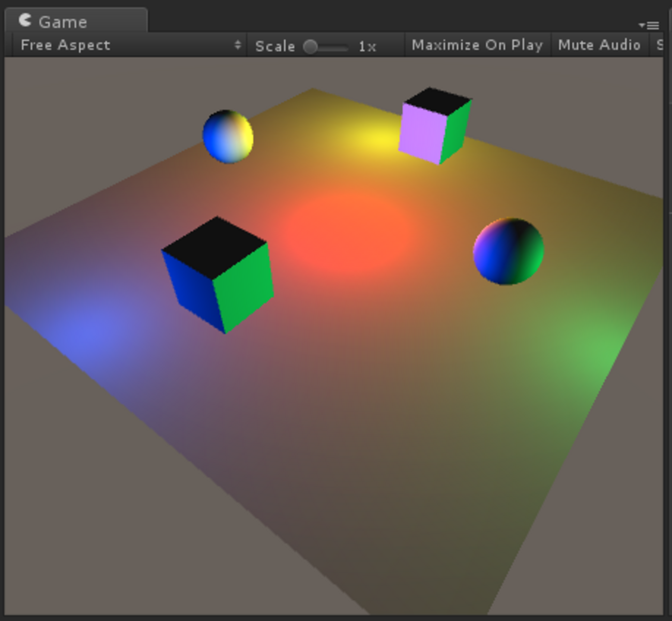Click the dark green-purple sphere
The image size is (672, 621).
coord(509,251)
